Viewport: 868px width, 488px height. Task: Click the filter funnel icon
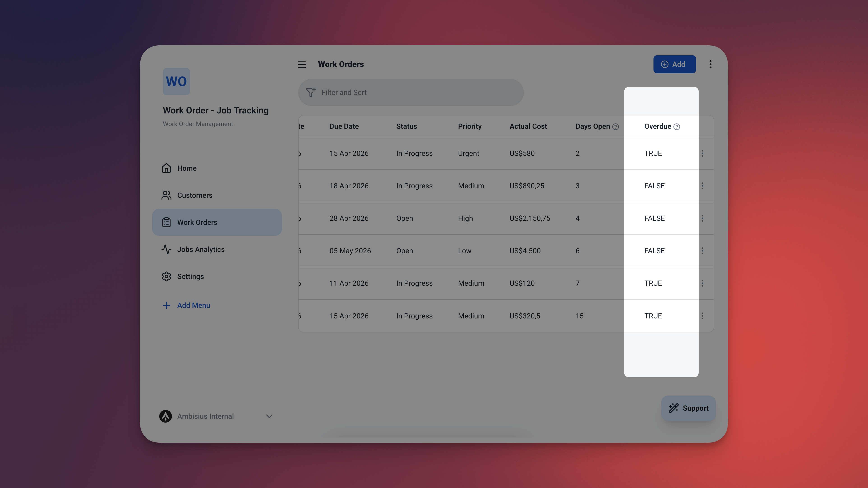coord(310,92)
